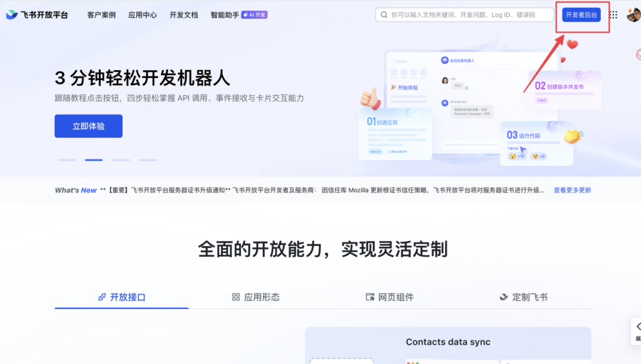Open 客户案例 in the top navigation

point(101,15)
